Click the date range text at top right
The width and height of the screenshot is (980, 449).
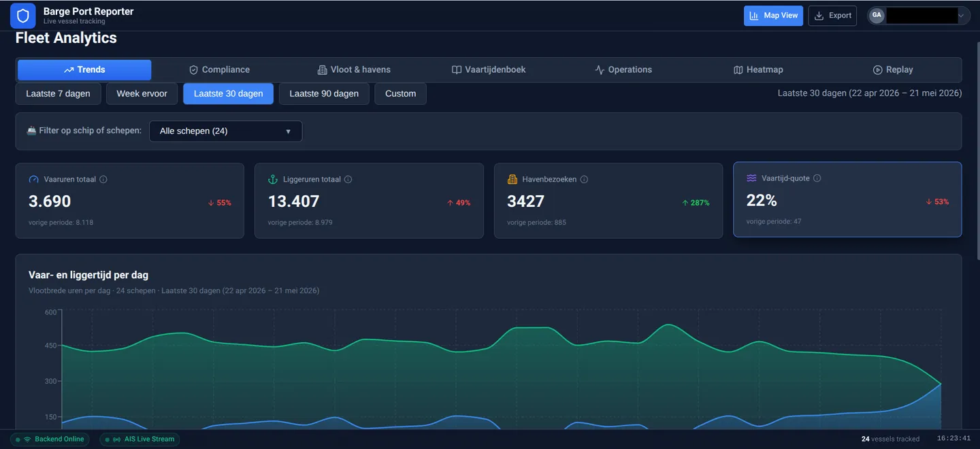870,93
